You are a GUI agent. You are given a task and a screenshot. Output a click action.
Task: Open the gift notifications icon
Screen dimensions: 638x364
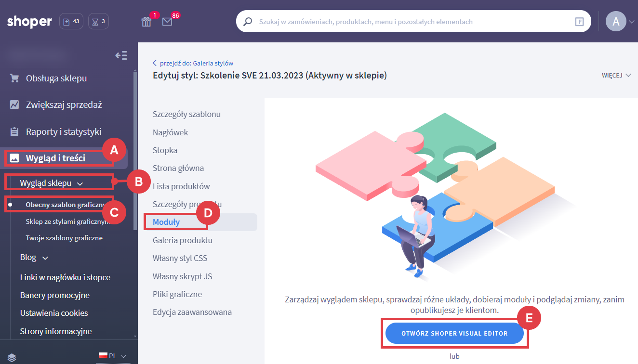coord(146,22)
